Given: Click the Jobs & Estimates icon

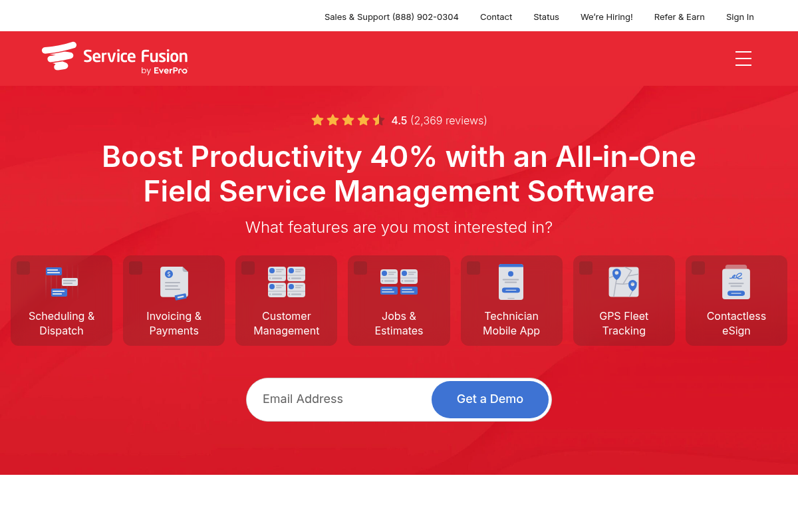Looking at the screenshot, I should tap(398, 282).
